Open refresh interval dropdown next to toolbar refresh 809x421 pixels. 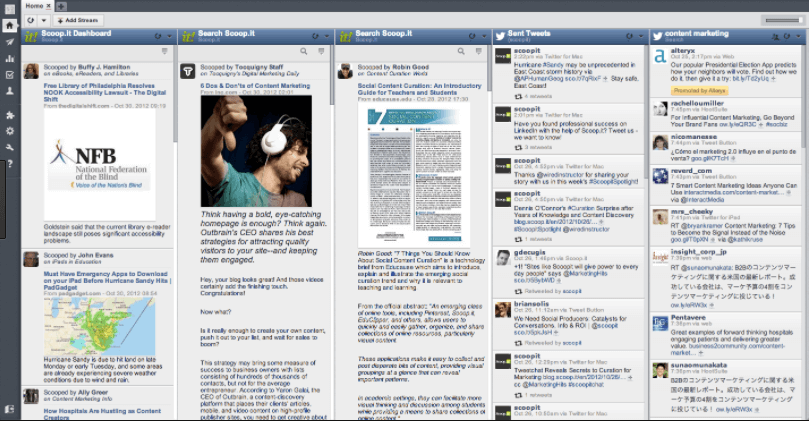(x=44, y=20)
